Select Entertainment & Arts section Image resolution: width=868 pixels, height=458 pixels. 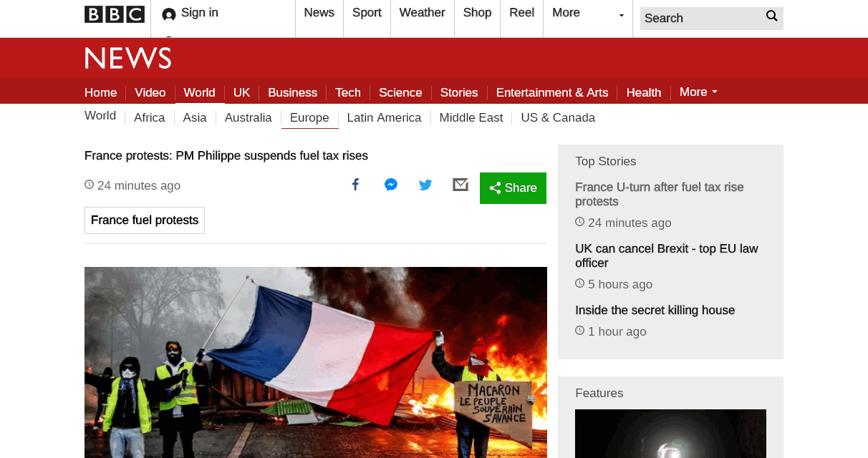552,92
